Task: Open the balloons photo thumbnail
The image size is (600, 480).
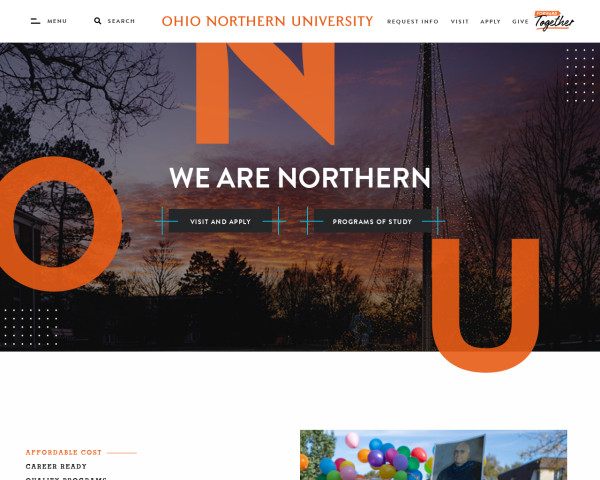Action: pyautogui.click(x=434, y=455)
